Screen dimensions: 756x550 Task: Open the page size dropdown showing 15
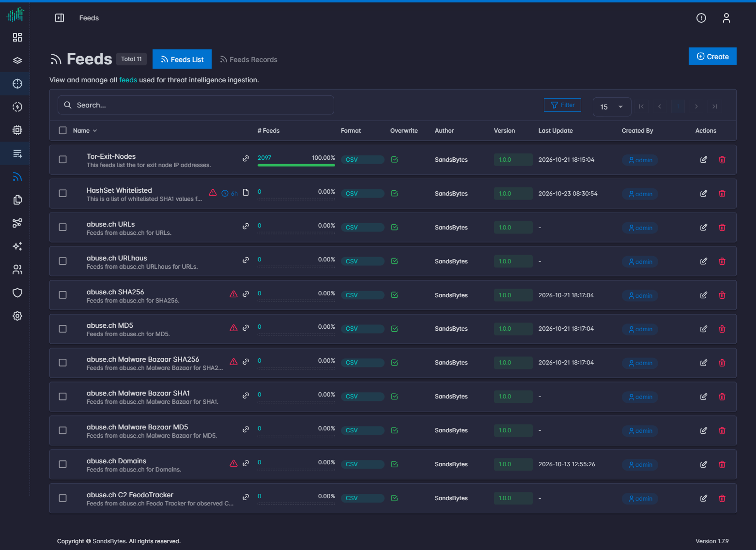[x=612, y=107]
